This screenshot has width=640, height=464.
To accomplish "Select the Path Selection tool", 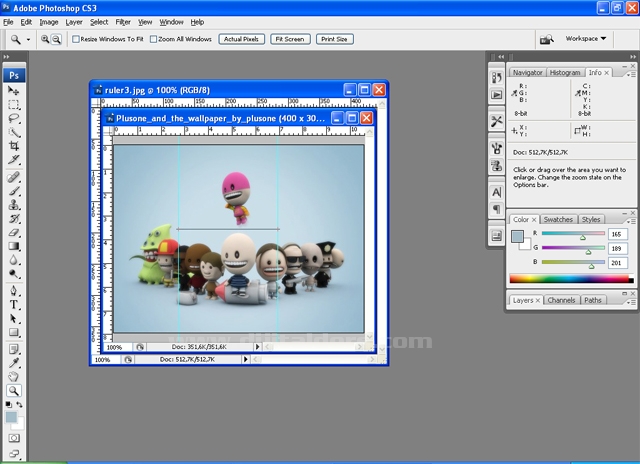I will pos(13,318).
